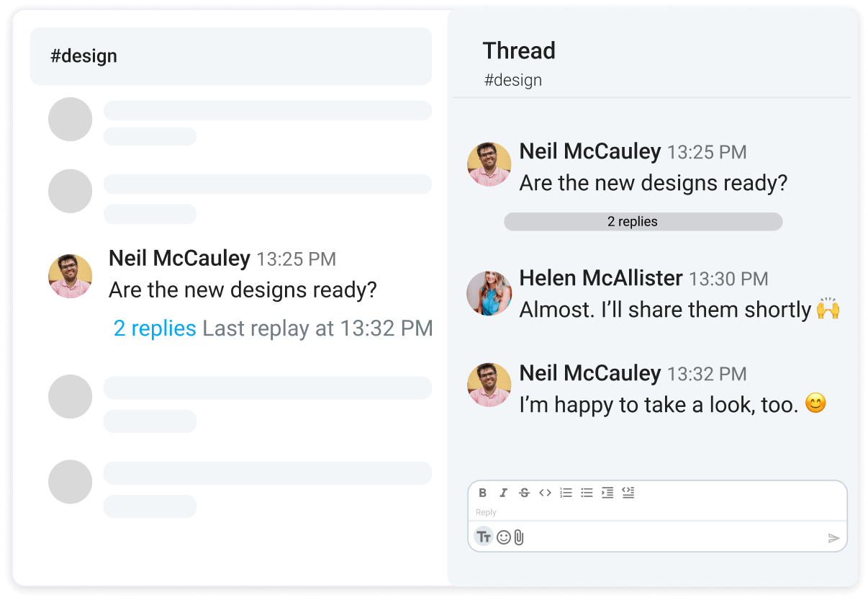
Task: Open the emoji picker
Action: [x=503, y=537]
